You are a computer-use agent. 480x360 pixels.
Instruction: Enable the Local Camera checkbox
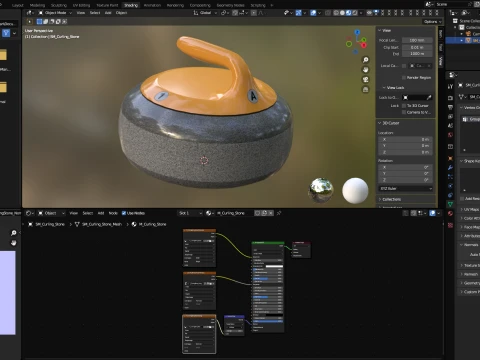404,66
